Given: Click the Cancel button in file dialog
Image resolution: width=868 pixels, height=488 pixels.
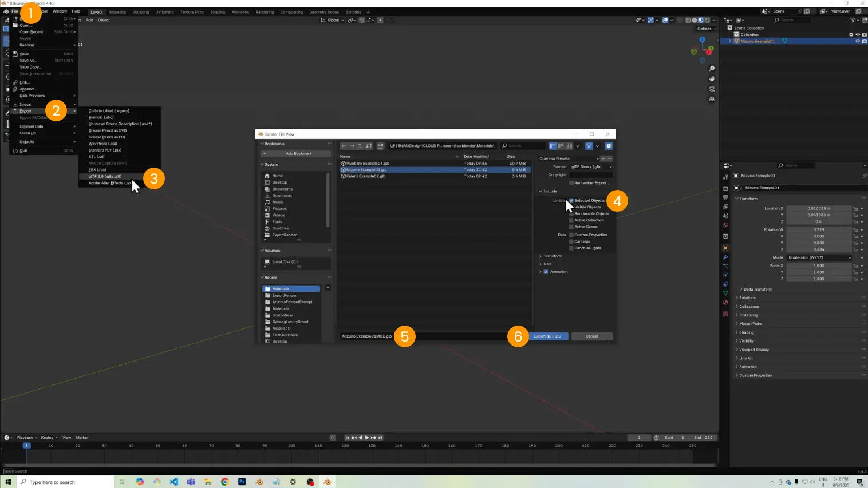Looking at the screenshot, I should click(591, 336).
